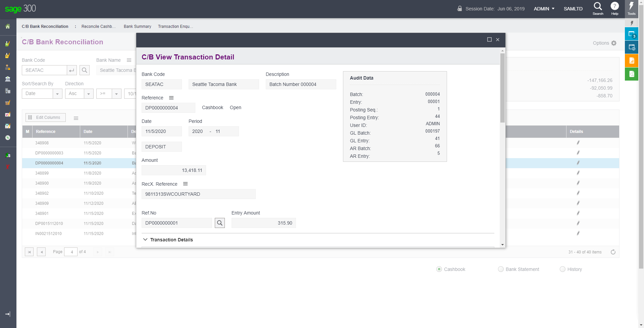Image resolution: width=644 pixels, height=328 pixels.
Task: Open the ADMIN user menu
Action: (x=544, y=9)
